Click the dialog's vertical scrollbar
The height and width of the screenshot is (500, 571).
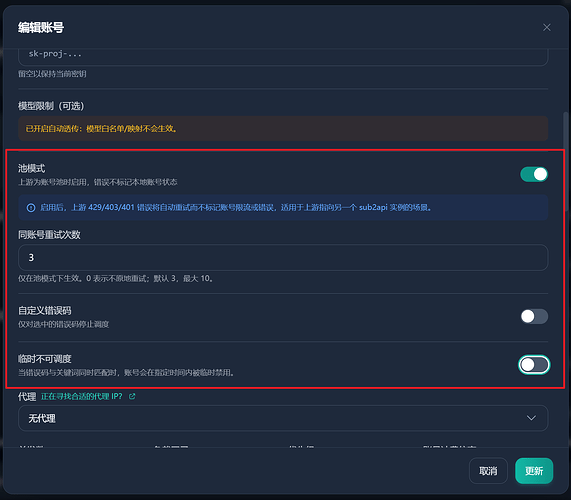coord(566,161)
